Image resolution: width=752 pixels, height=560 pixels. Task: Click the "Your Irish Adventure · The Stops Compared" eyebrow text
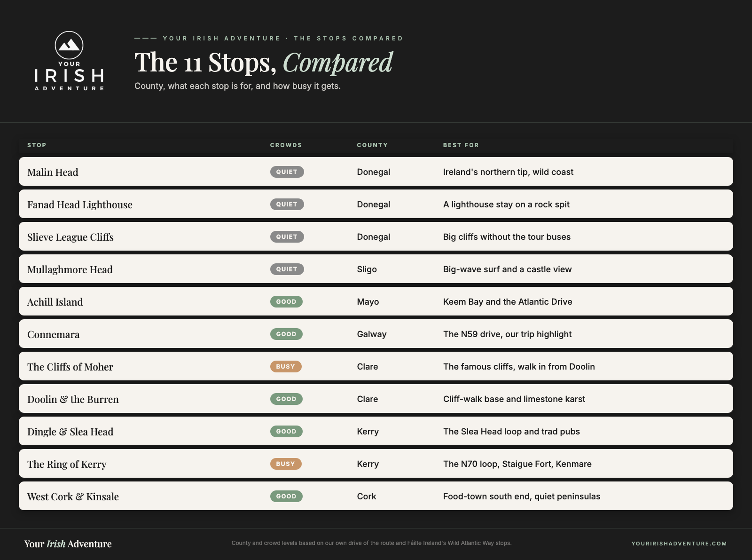click(x=283, y=39)
